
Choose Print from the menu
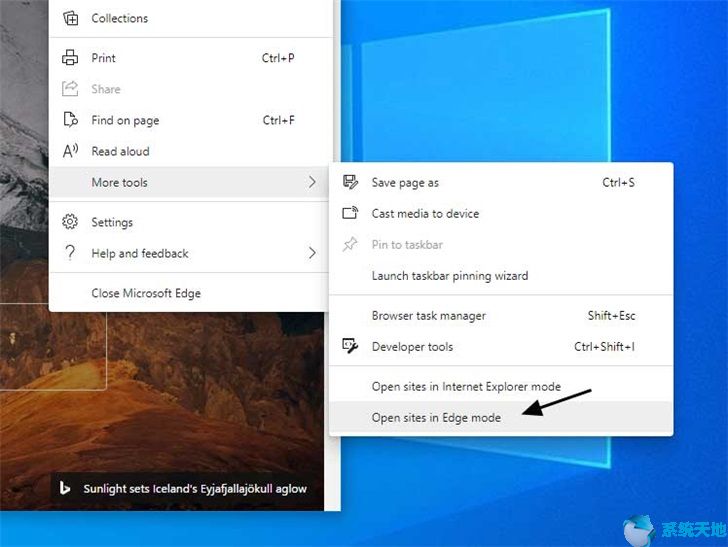(x=191, y=58)
